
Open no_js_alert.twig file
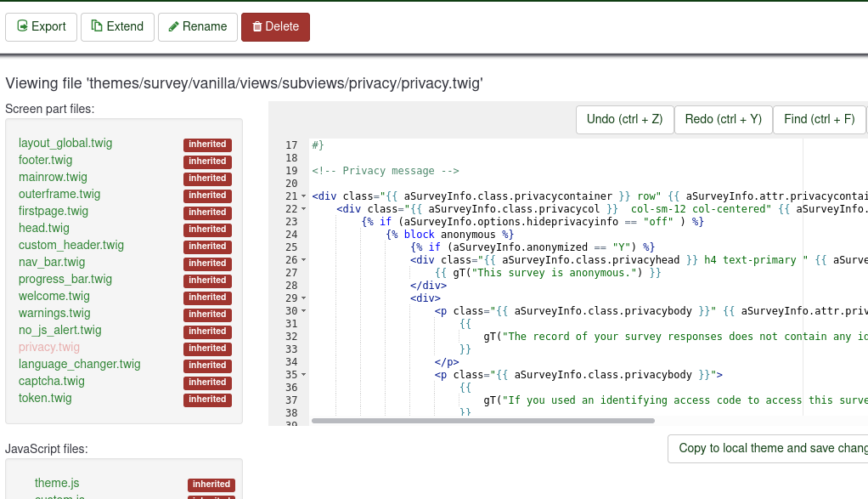coord(59,331)
